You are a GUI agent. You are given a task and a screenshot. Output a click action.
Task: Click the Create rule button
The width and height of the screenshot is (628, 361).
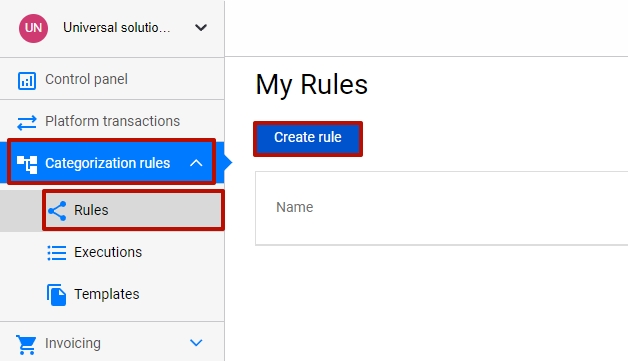pyautogui.click(x=308, y=139)
